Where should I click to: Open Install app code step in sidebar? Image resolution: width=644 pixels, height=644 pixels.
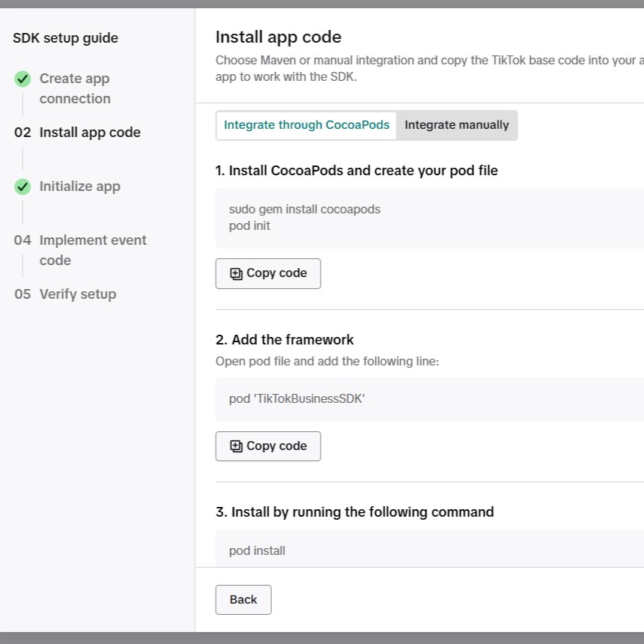(x=90, y=133)
